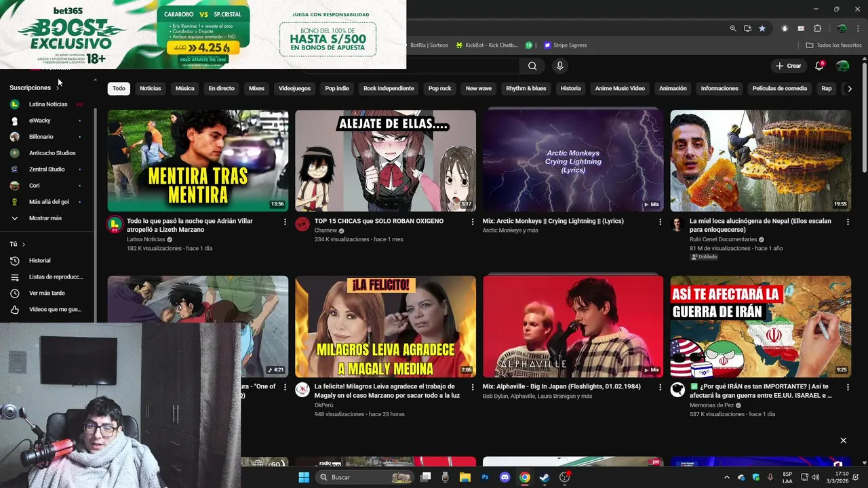Click the Memorias de Pez channel name

click(712, 405)
